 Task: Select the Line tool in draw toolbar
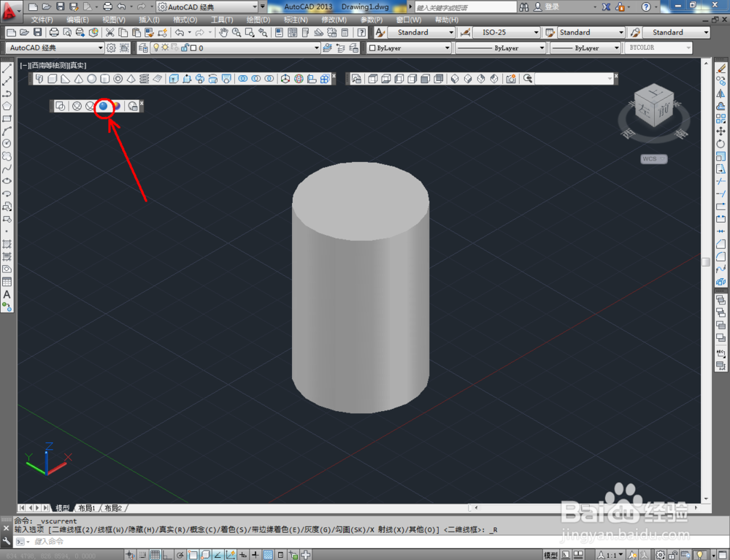click(x=7, y=69)
